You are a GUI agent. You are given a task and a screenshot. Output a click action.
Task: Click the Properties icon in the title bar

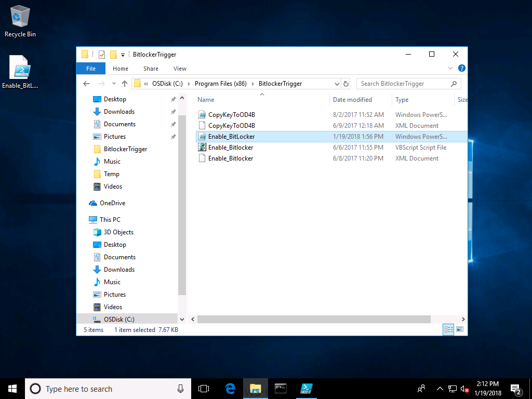101,54
